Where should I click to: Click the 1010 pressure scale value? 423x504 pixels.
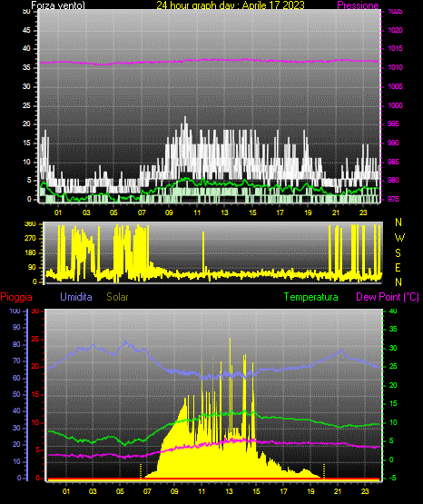[x=395, y=67]
